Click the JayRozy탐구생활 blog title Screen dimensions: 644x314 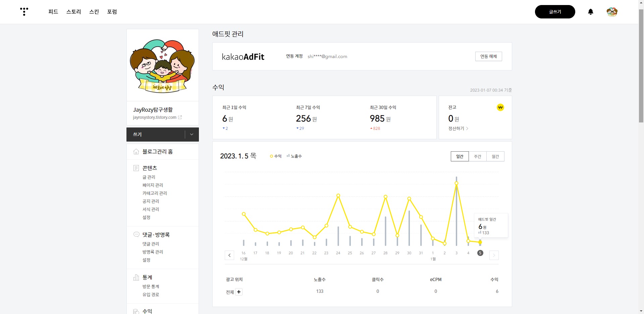[153, 110]
